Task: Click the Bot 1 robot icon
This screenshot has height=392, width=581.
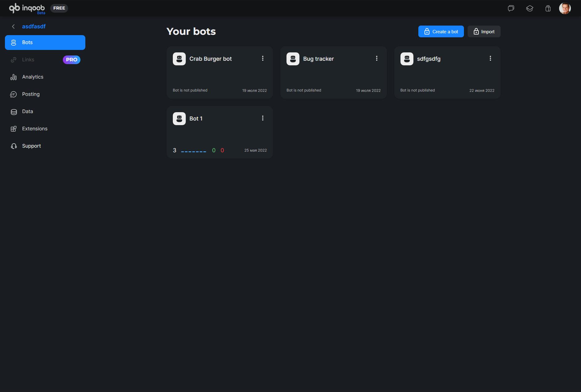Action: point(179,119)
